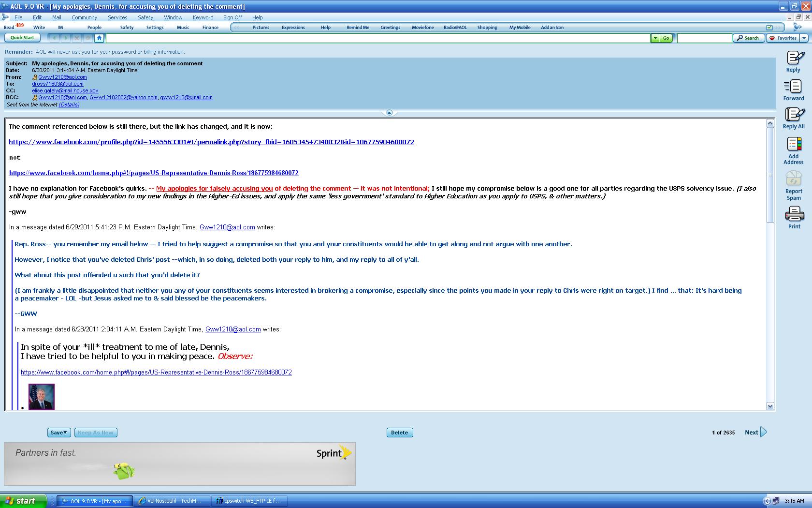Click the page reload icon
Screen dimensions: 812x508
[x=88, y=38]
